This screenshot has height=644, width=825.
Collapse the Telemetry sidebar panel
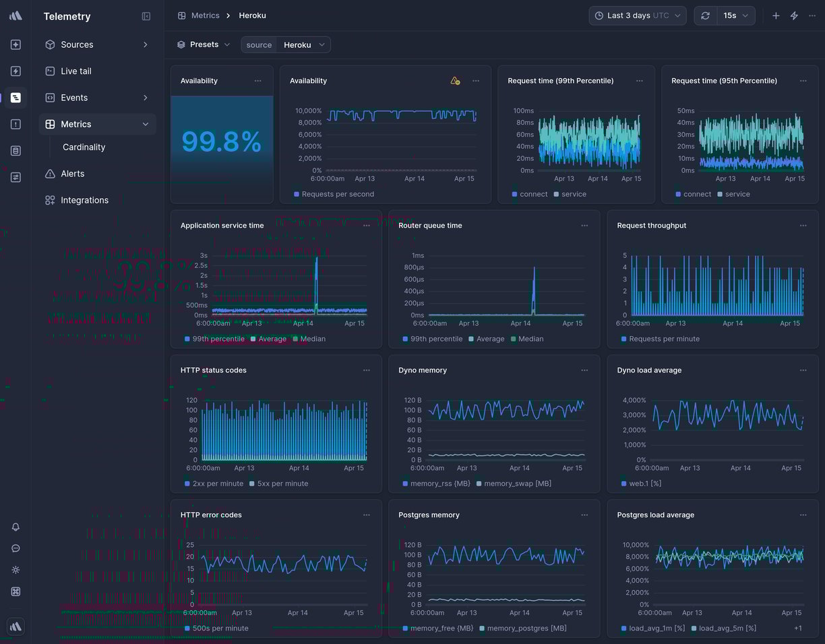[x=146, y=16]
